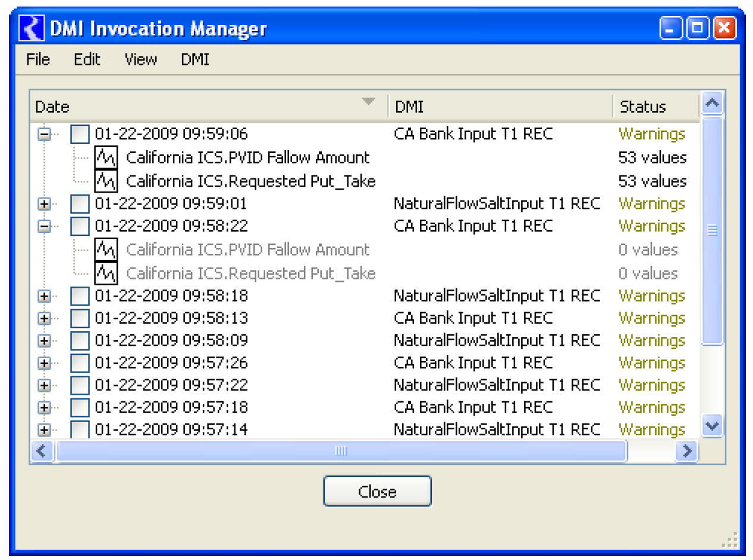
Task: Click series icon beside first Requested Put_Take
Action: [x=106, y=180]
